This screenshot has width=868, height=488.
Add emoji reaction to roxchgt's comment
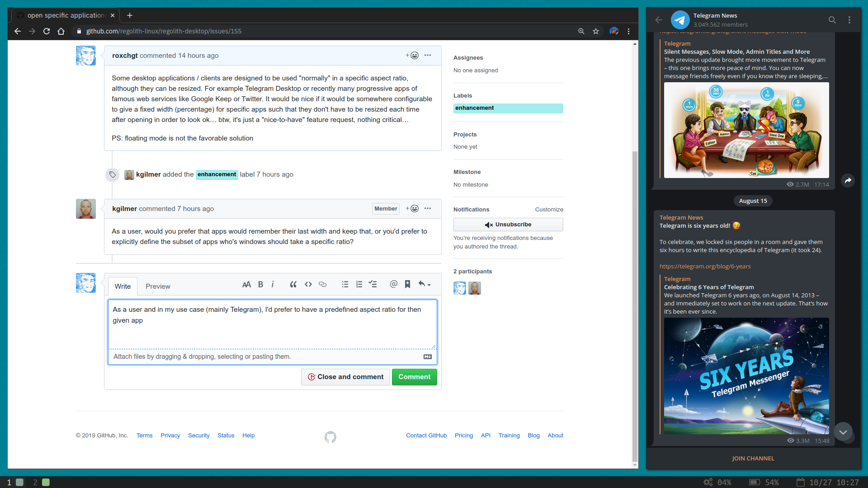click(414, 55)
